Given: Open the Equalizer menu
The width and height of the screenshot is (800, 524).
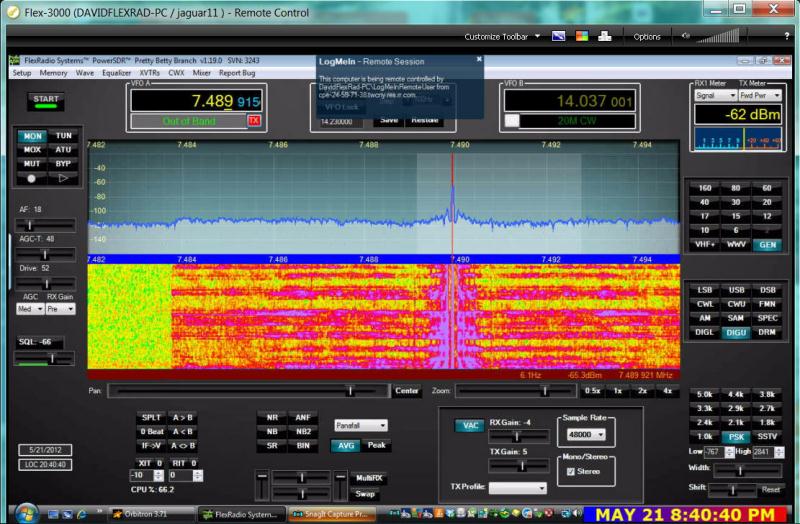Looking at the screenshot, I should tap(116, 73).
